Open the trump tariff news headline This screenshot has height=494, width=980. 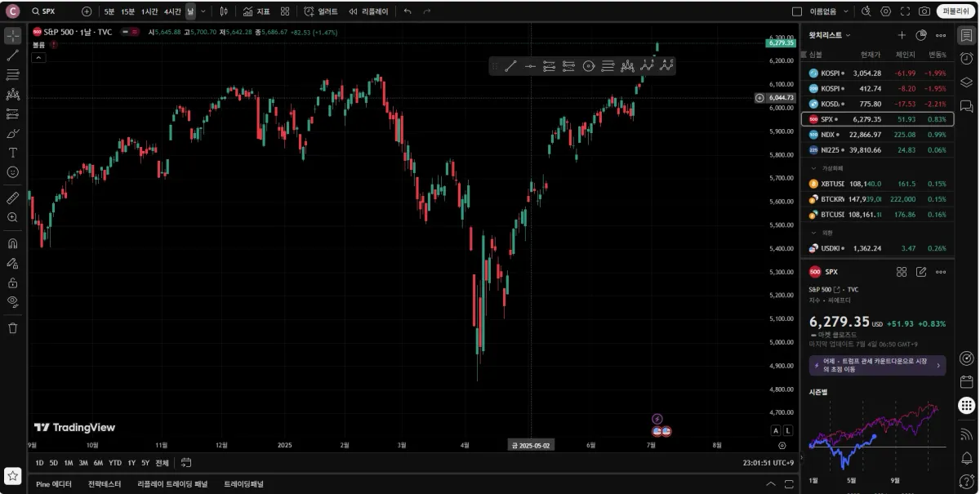coord(877,365)
